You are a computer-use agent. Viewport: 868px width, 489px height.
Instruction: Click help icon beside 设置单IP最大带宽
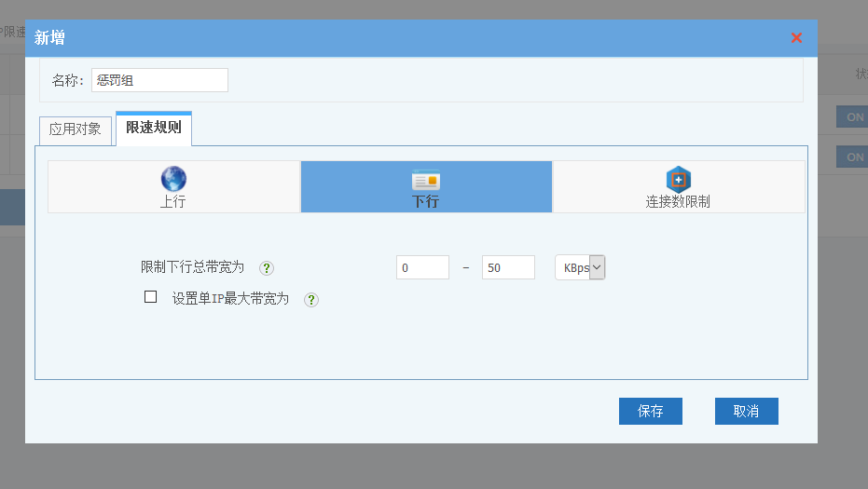(x=311, y=300)
